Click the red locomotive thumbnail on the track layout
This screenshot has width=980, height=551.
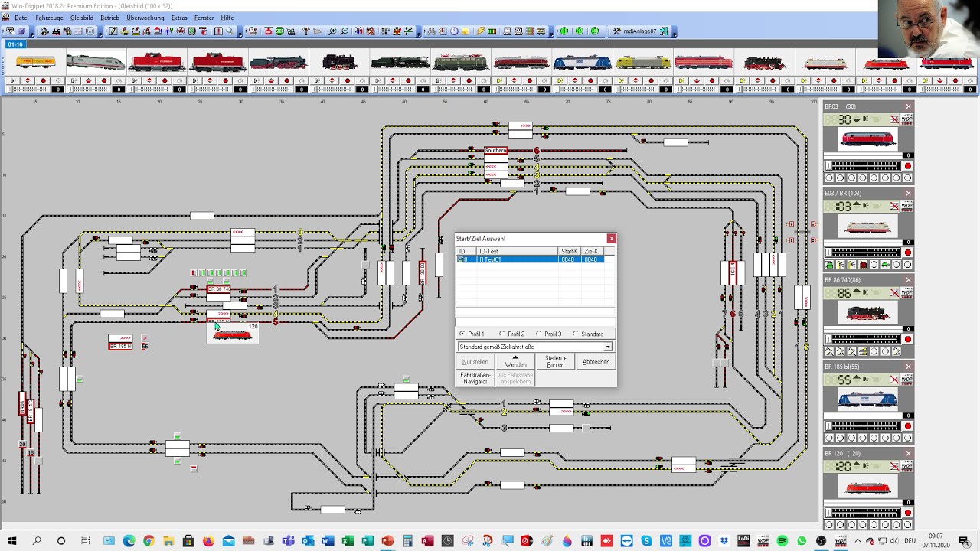[232, 334]
